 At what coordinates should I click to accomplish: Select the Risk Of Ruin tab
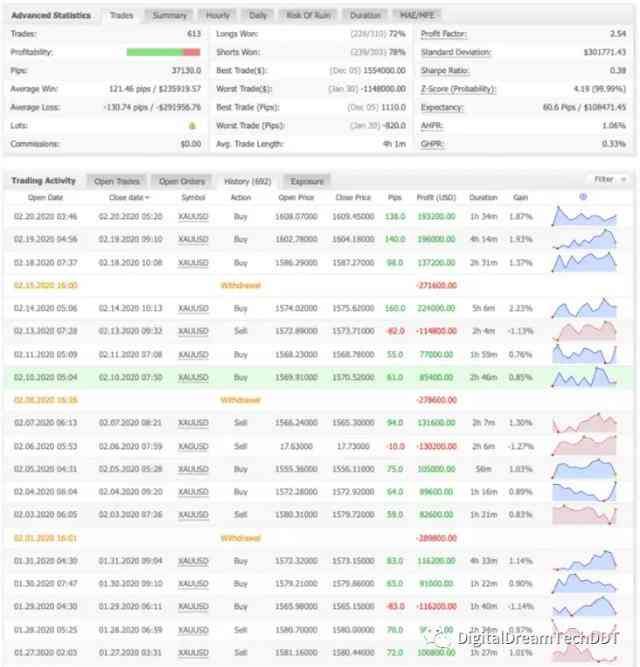pyautogui.click(x=311, y=16)
